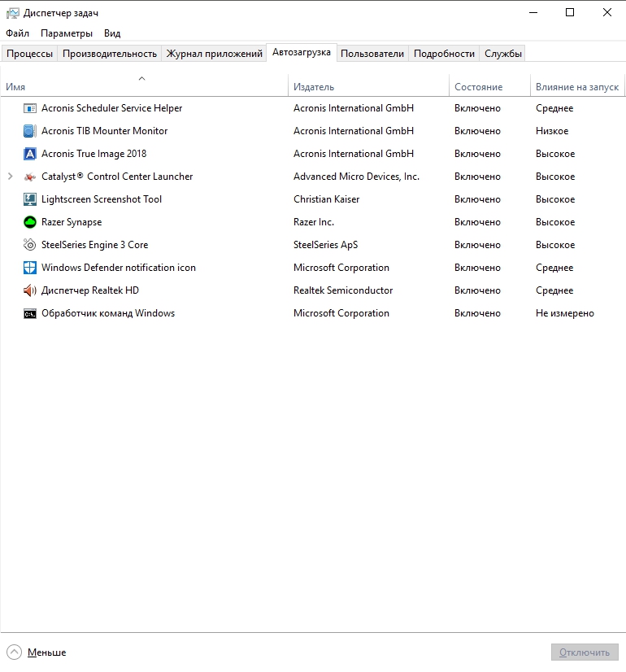
Task: Click the Диспетчер Realtek HD speaker icon
Action: [x=29, y=290]
